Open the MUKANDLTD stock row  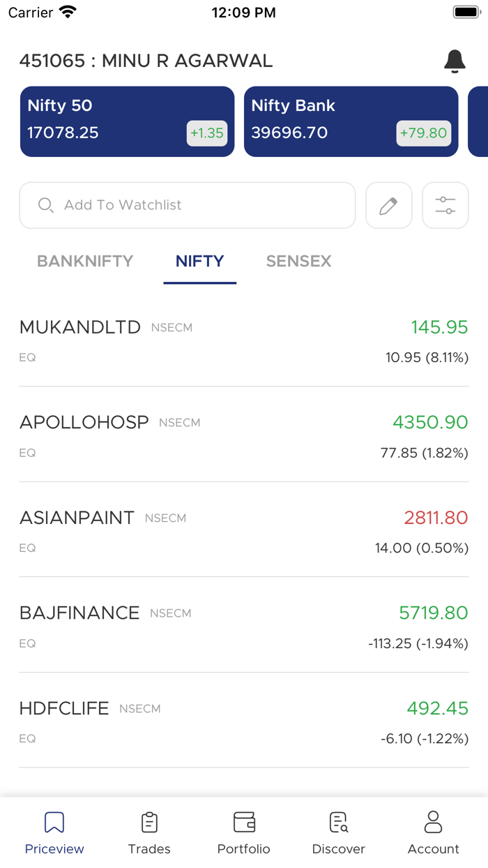click(x=244, y=341)
